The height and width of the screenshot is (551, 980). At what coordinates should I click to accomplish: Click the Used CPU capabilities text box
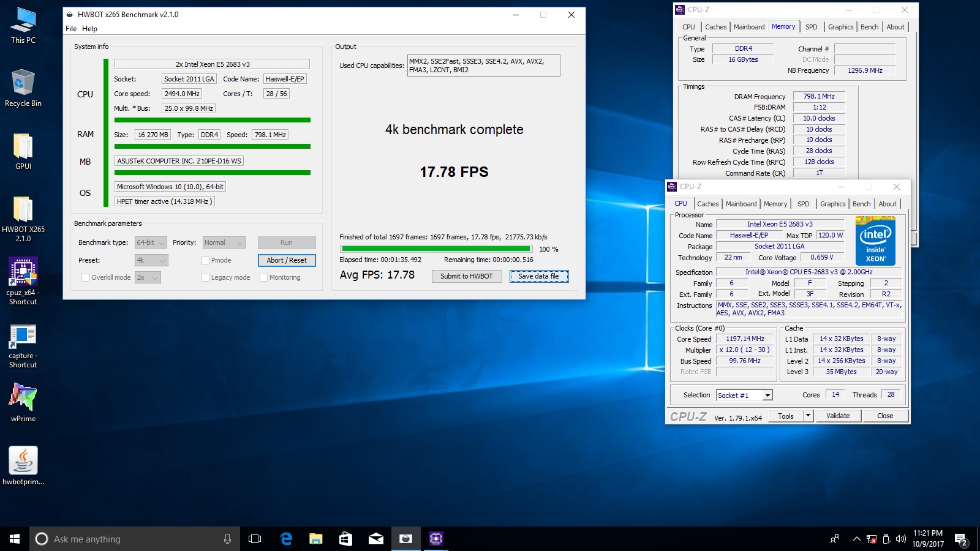click(484, 66)
